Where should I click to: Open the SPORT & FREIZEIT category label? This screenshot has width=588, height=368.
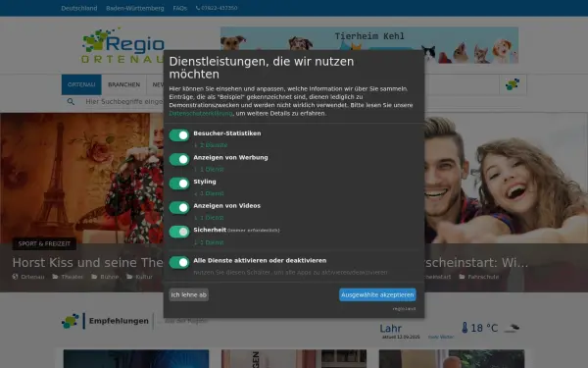click(x=44, y=243)
